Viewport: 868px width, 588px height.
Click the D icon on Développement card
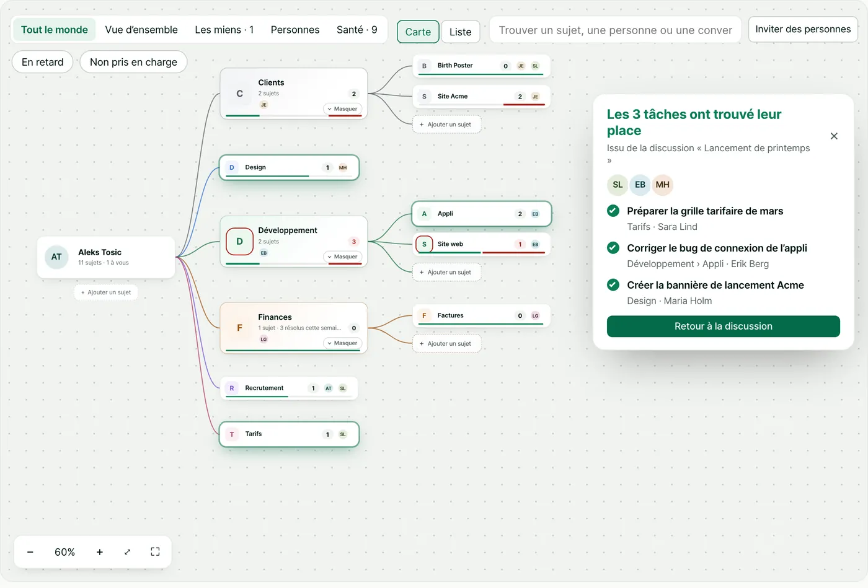(x=239, y=242)
